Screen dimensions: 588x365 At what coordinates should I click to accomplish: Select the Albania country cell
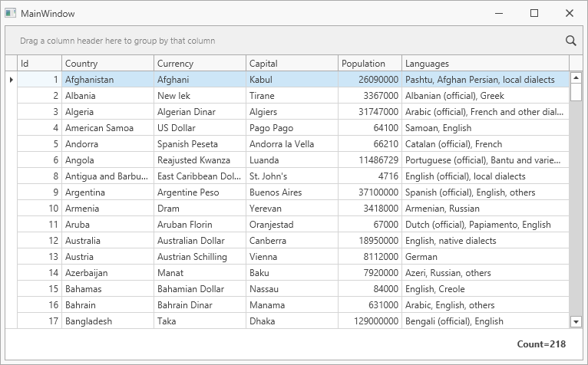click(107, 96)
